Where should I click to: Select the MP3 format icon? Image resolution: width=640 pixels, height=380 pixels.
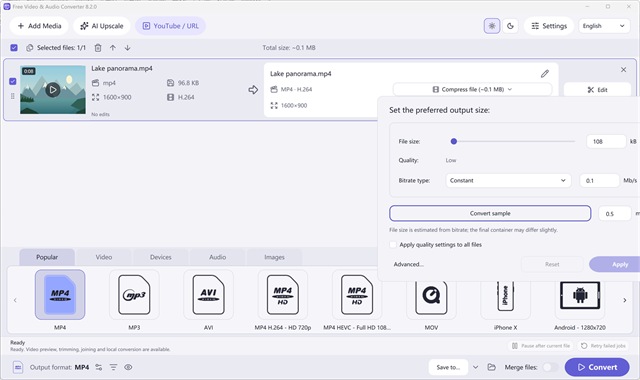(134, 295)
